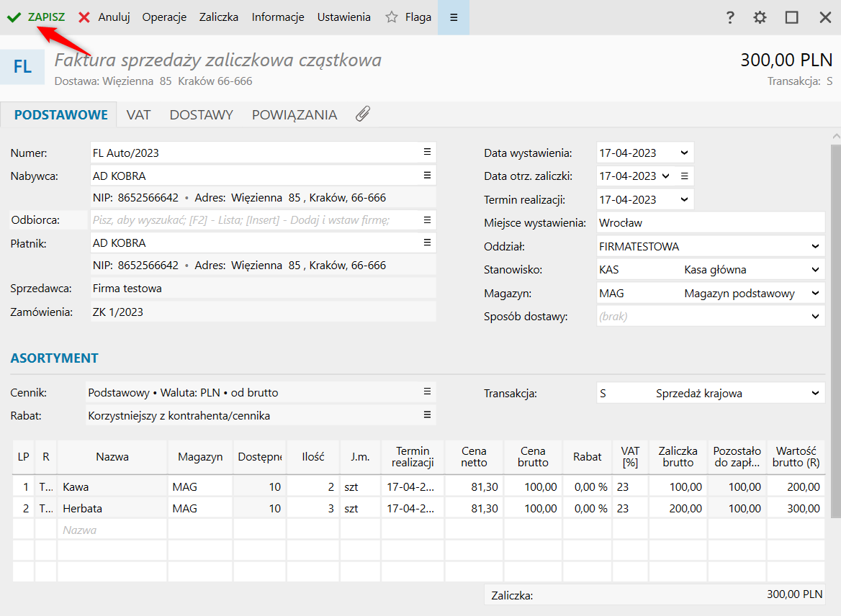Click the paperclip attachments icon
Screen dimensions: 841x616
[x=363, y=114]
